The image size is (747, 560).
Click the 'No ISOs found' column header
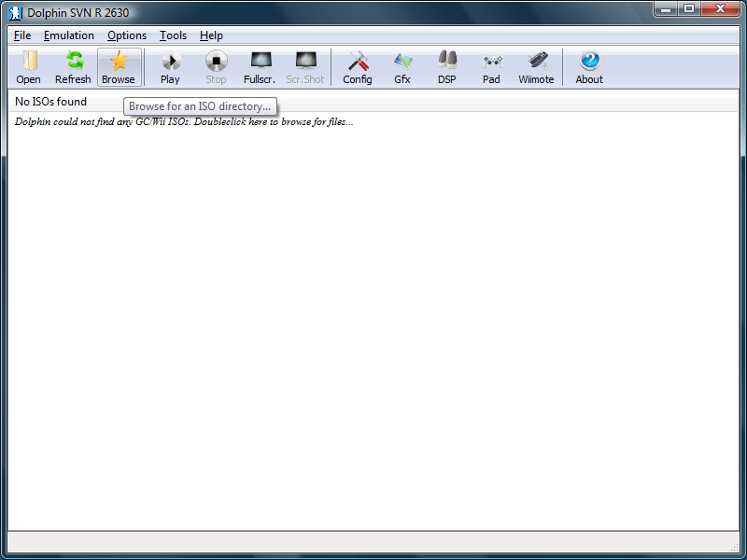[x=373, y=102]
